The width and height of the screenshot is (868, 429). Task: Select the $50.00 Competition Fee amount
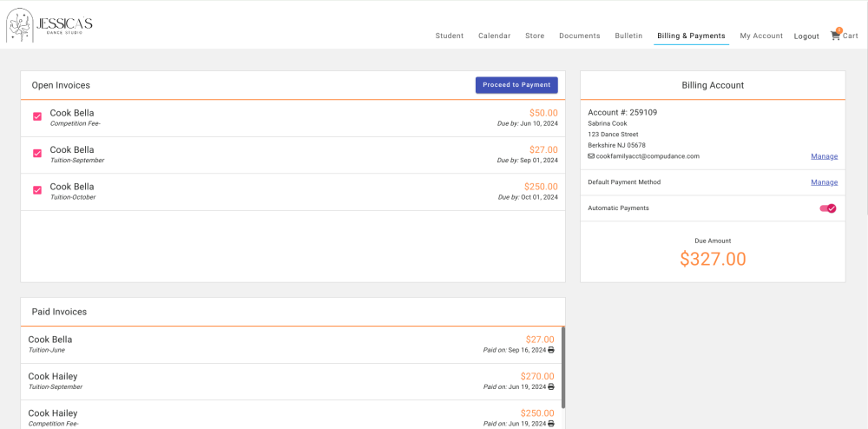(543, 113)
